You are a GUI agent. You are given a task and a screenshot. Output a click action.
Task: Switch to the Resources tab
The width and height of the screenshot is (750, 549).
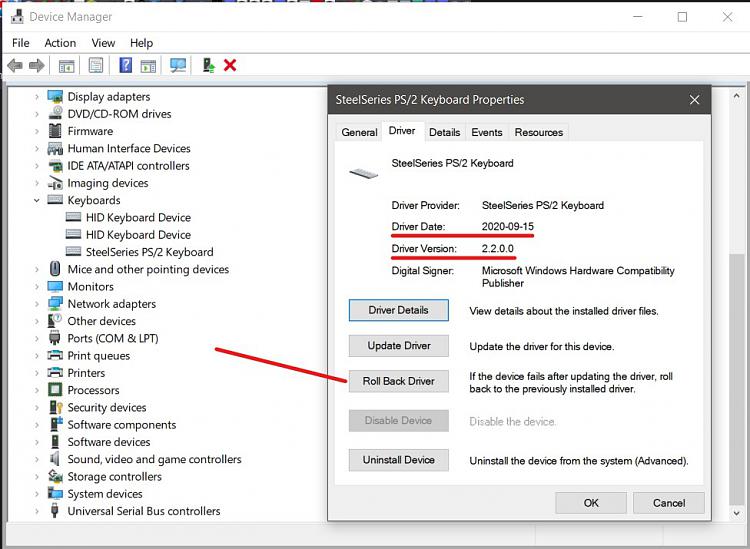click(539, 132)
